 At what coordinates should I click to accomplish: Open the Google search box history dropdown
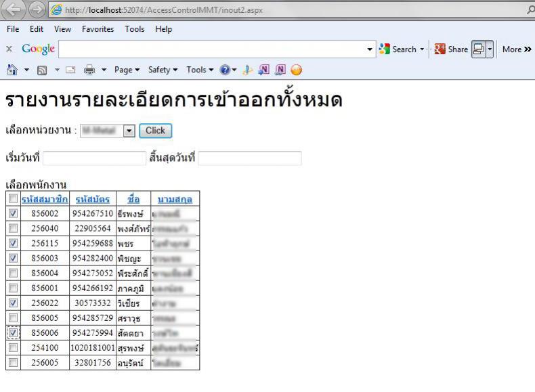click(370, 49)
